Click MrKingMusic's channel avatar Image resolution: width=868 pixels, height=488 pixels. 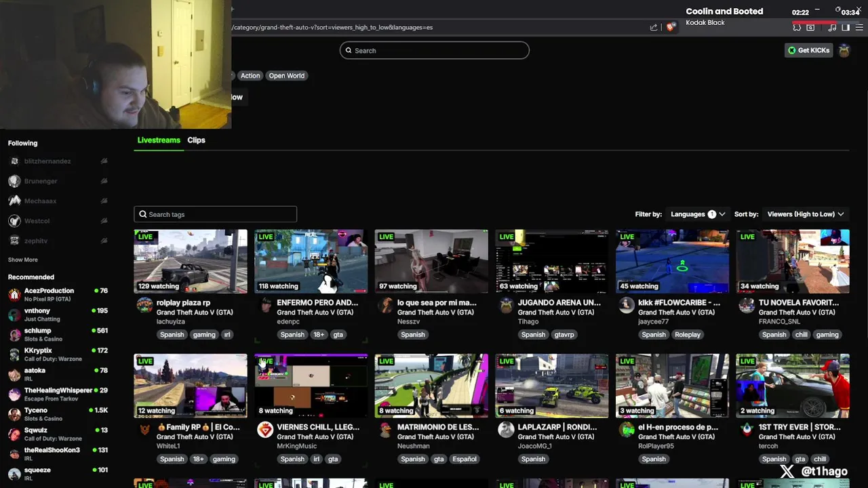click(x=265, y=430)
